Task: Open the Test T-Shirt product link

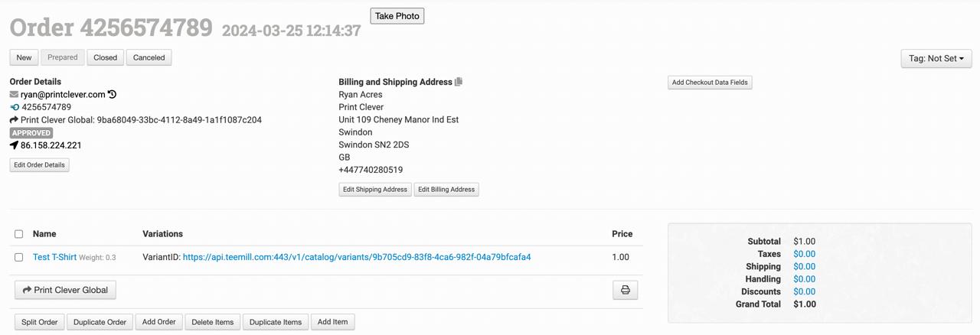Action: [x=54, y=257]
